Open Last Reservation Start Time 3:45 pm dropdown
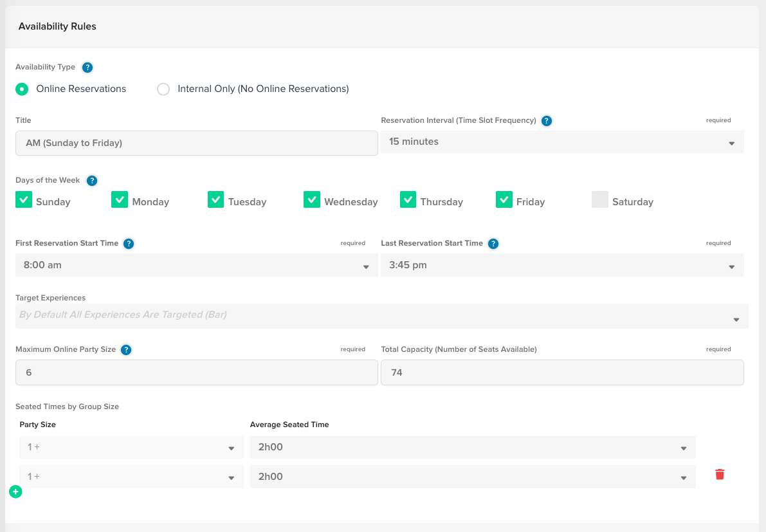766x532 pixels. [562, 265]
